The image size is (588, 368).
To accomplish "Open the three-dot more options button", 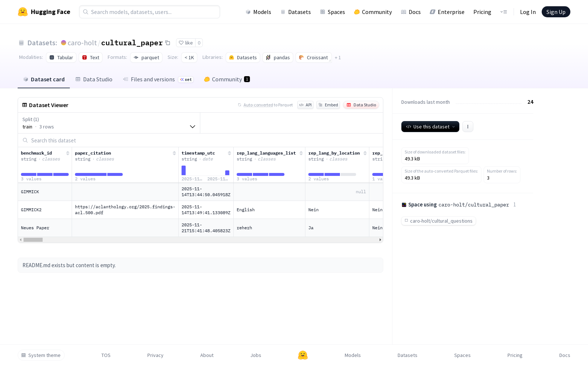I will 468,127.
